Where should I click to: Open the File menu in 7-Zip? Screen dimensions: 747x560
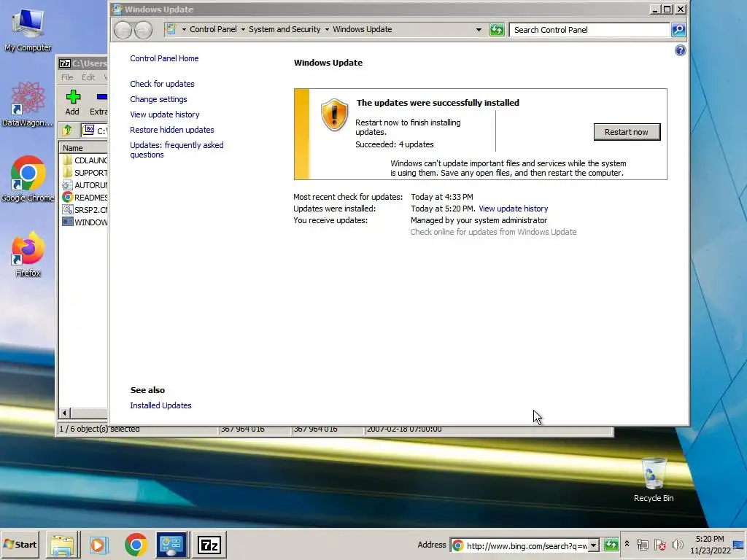pos(67,77)
